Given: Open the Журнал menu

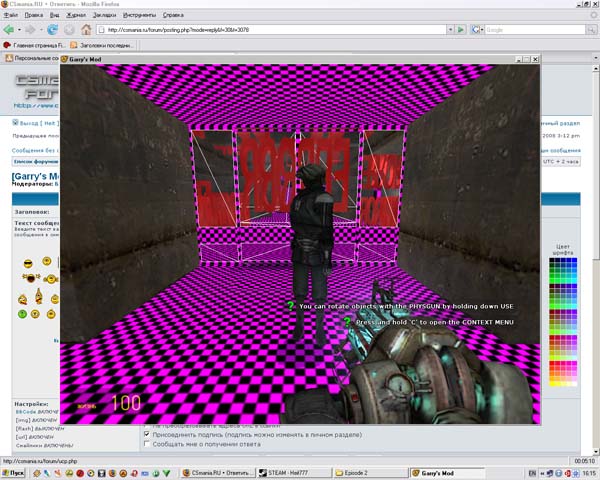Looking at the screenshot, I should tap(76, 15).
